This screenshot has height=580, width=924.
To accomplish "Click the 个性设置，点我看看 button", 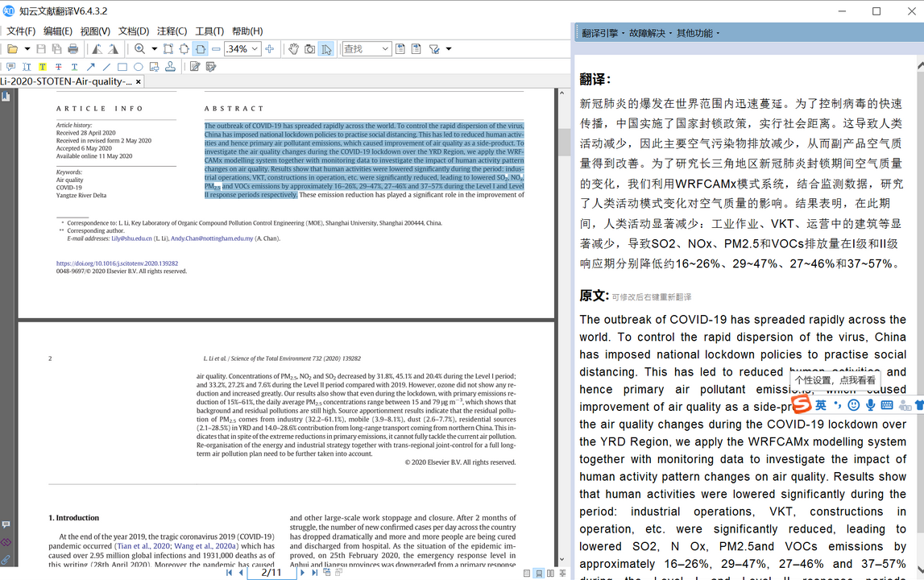I will coord(835,380).
